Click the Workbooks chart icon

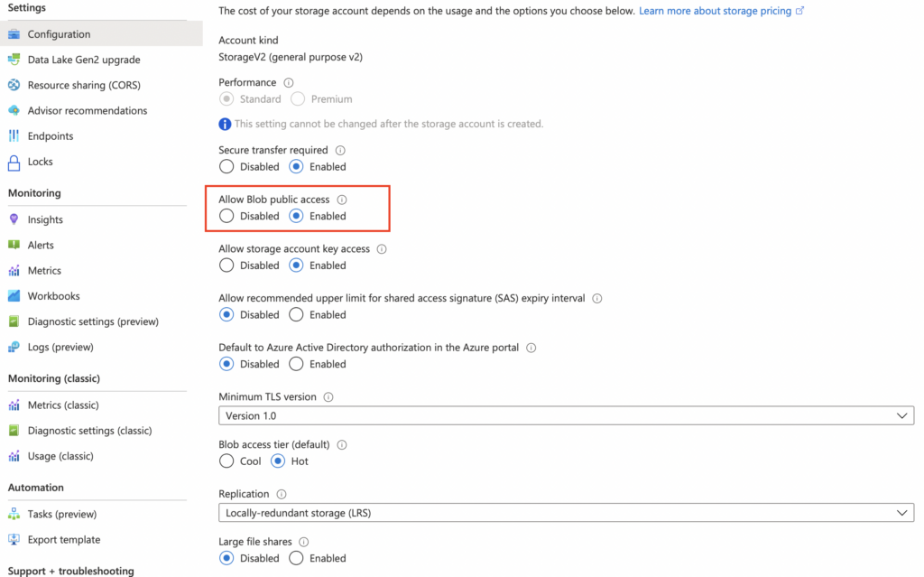14,296
